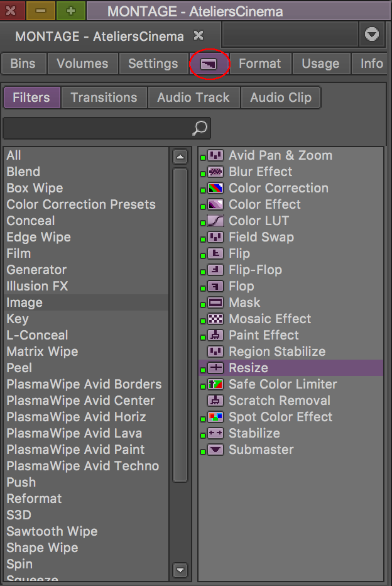Click the Color LUT effect icon
This screenshot has height=586, width=392.
215,221
